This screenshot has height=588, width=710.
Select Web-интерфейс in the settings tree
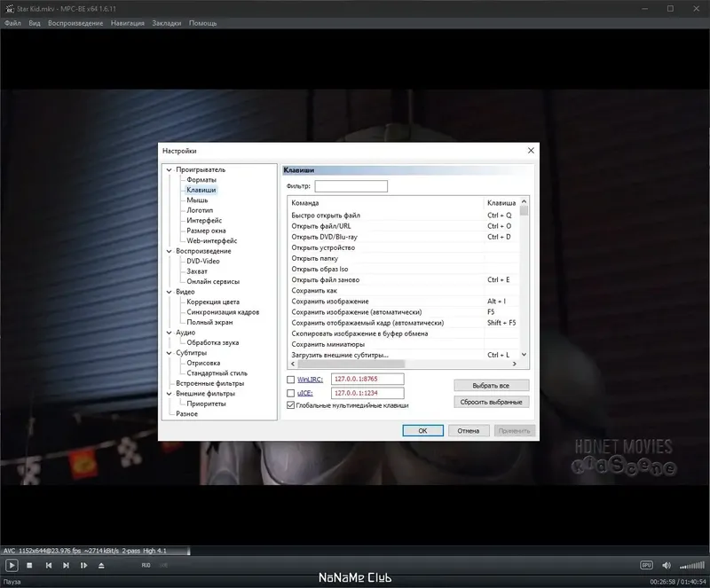pos(211,241)
